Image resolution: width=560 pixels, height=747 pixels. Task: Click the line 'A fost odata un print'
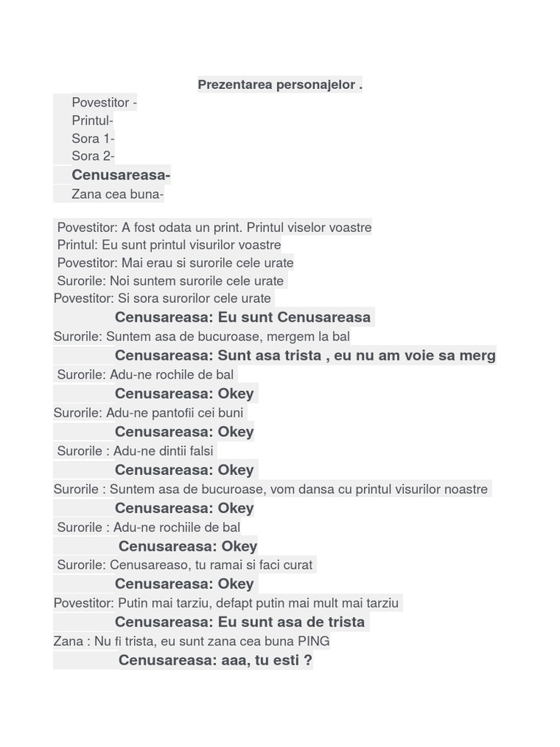[x=214, y=228]
